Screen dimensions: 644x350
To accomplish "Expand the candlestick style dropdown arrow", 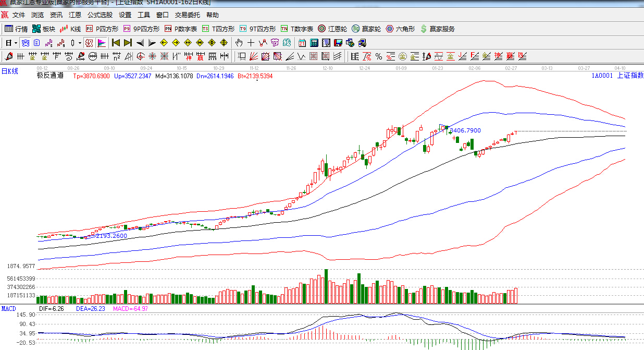I will (80, 43).
